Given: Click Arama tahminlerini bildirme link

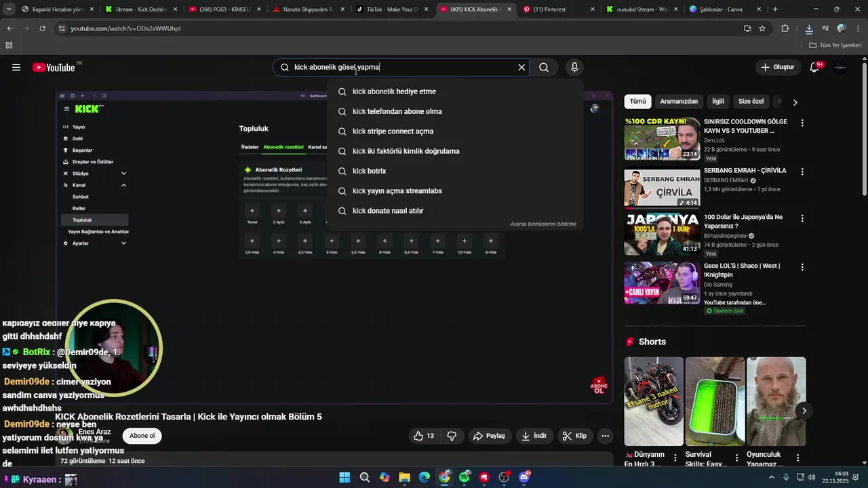Looking at the screenshot, I should 543,224.
